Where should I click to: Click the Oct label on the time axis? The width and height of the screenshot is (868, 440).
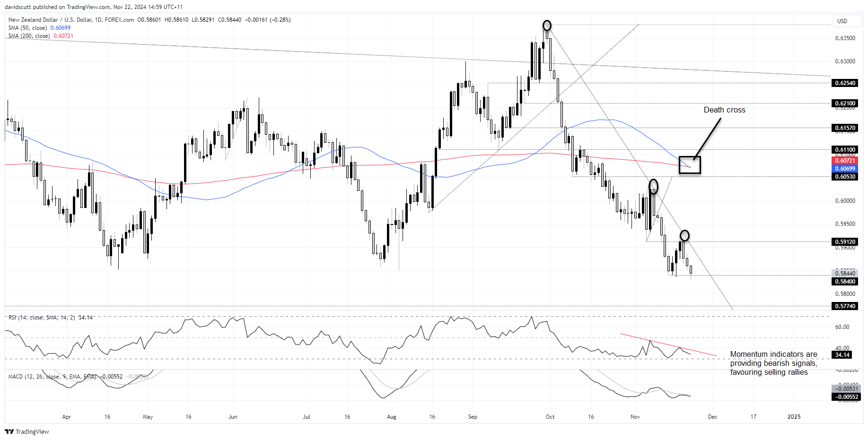coord(550,417)
